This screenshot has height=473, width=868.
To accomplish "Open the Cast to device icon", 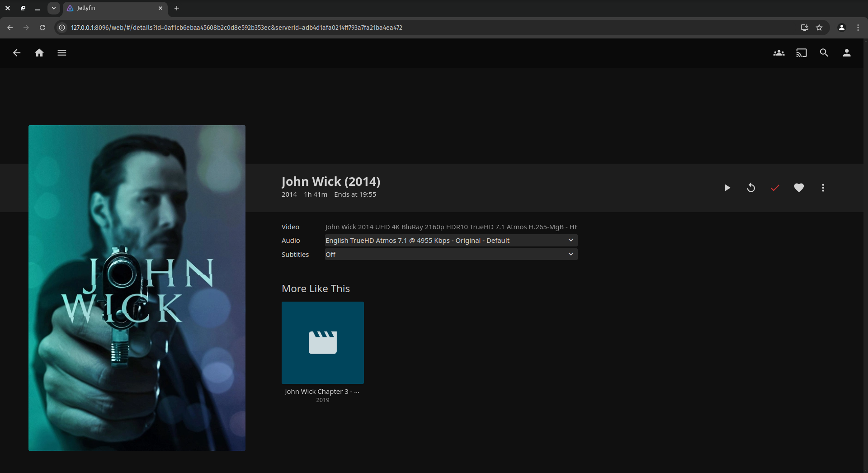I will [x=801, y=53].
